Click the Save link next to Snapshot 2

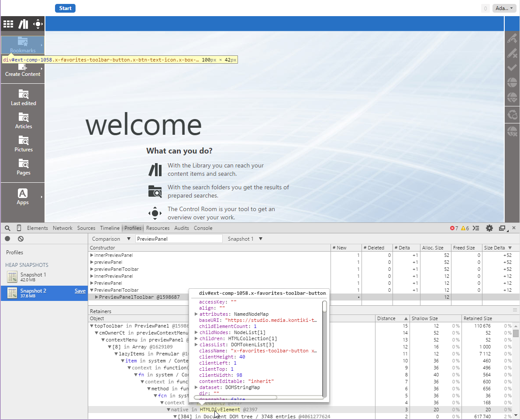click(80, 290)
